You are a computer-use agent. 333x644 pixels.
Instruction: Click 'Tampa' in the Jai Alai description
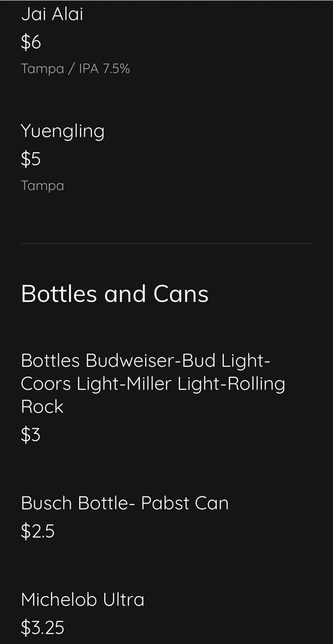(42, 69)
